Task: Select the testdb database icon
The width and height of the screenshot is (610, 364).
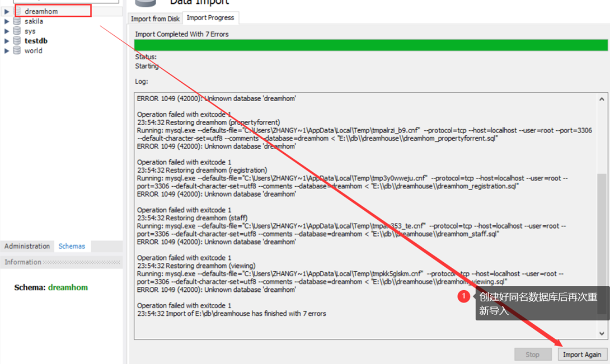Action: pyautogui.click(x=17, y=40)
